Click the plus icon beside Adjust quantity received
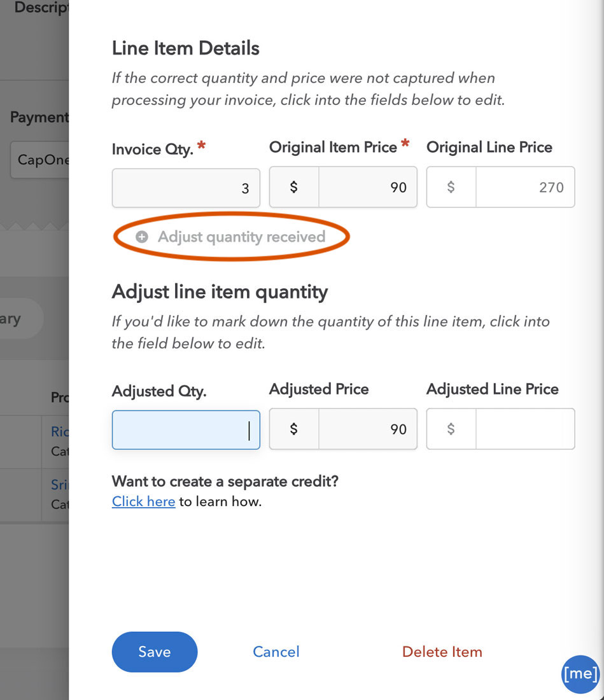This screenshot has width=604, height=700. (142, 237)
